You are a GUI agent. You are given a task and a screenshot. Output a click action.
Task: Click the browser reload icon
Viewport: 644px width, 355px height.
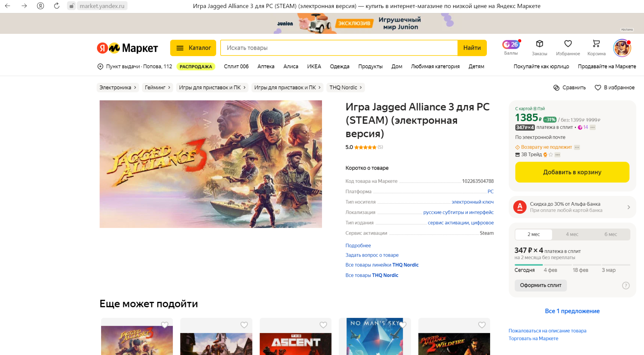tap(57, 6)
